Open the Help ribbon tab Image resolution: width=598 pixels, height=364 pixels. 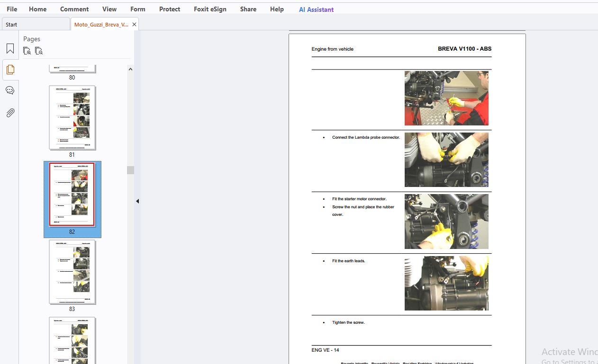click(277, 9)
